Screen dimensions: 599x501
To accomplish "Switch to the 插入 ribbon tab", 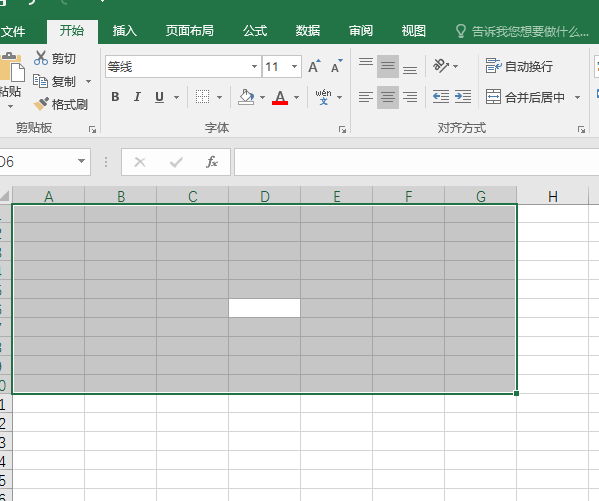I will (125, 31).
